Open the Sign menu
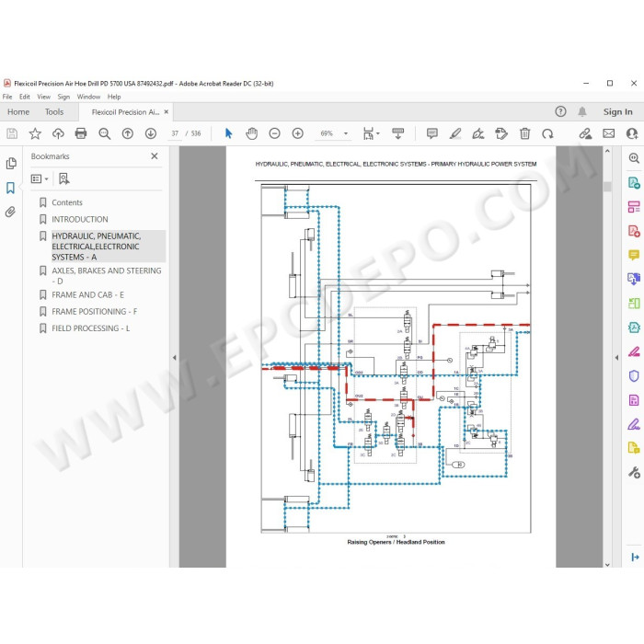 63,97
